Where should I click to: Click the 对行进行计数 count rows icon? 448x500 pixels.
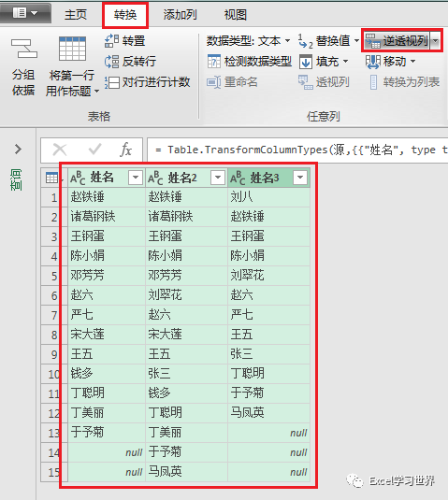click(111, 82)
